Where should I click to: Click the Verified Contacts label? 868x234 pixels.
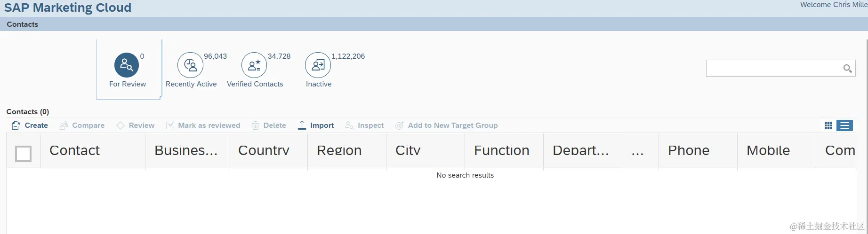click(255, 84)
